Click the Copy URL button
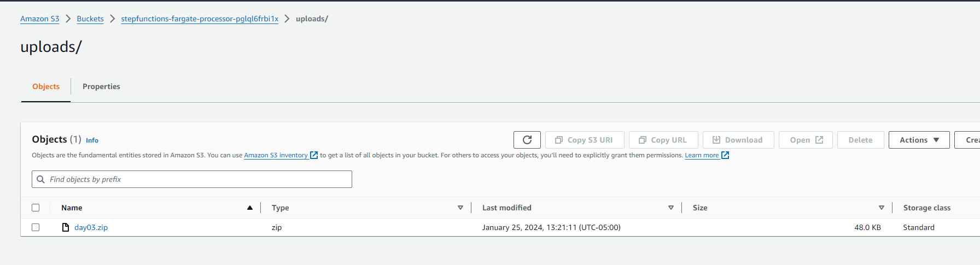 pos(663,140)
